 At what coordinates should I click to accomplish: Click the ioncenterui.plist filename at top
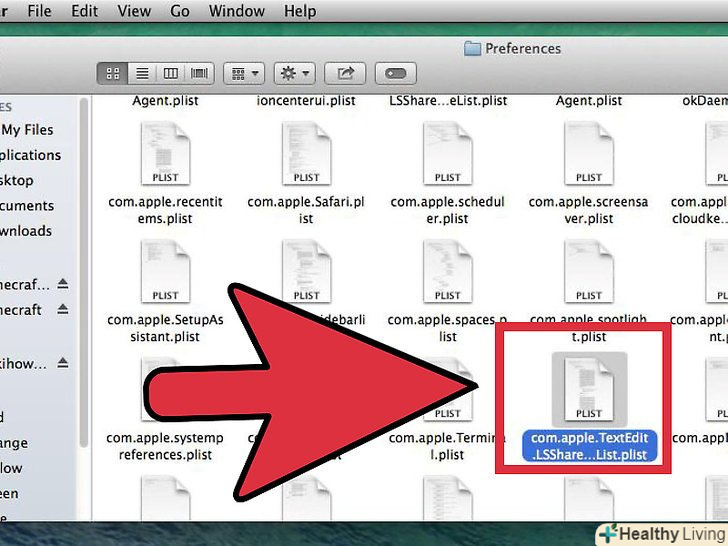tap(306, 101)
